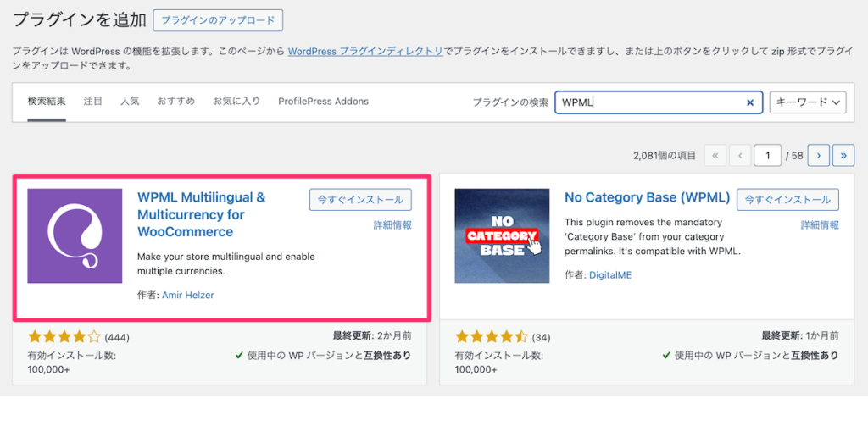Clear the search field with the X icon
Image resolution: width=868 pixels, height=426 pixels.
tap(751, 102)
